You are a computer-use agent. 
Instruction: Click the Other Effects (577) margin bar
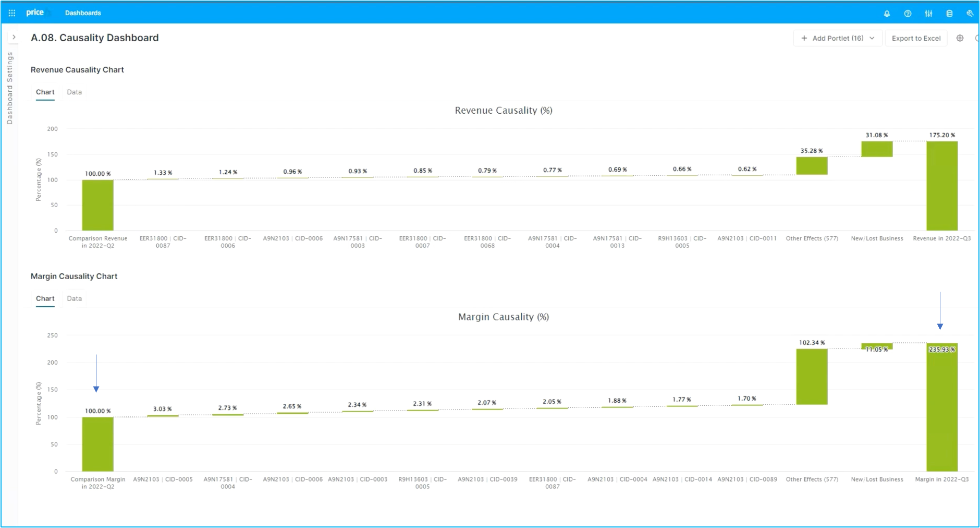pos(812,377)
